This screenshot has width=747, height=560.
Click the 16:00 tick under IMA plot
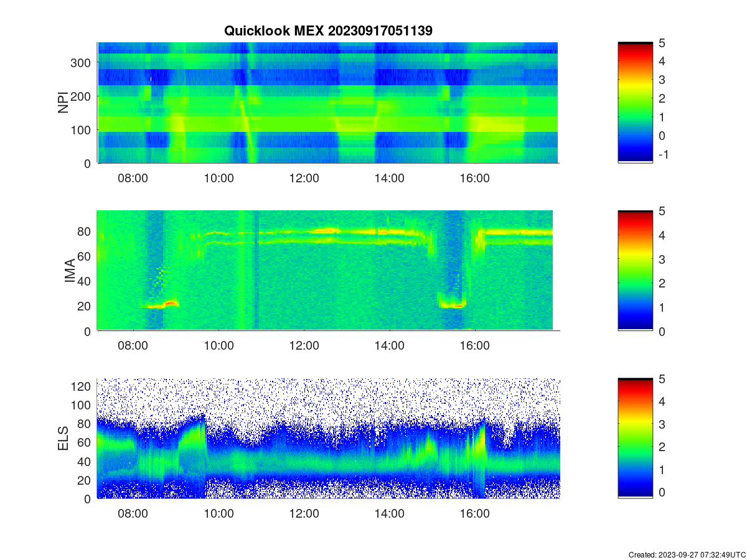click(x=475, y=346)
